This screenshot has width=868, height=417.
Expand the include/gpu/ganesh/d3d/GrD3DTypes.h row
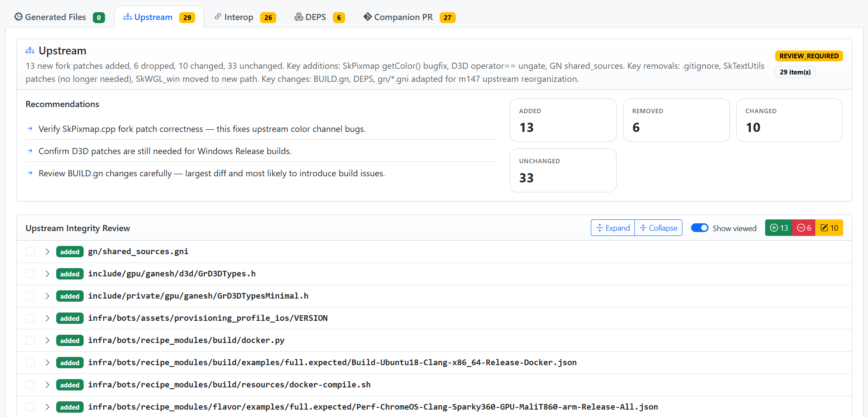(x=47, y=274)
